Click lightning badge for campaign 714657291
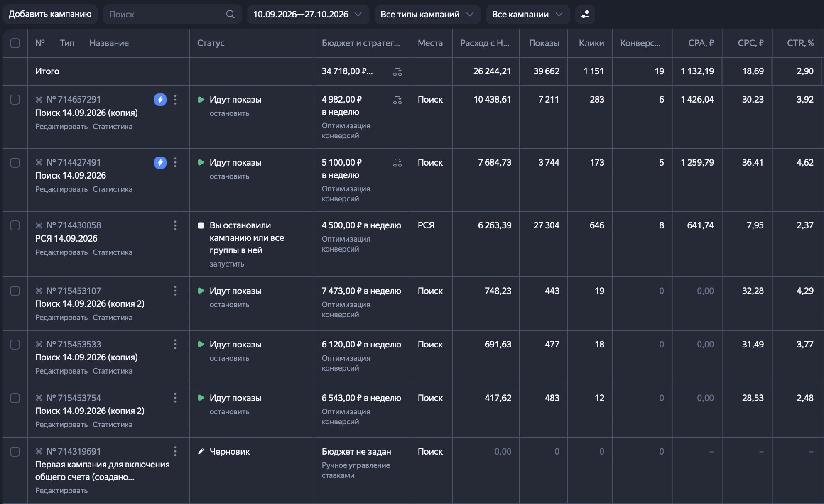This screenshot has height=504, width=824. coord(160,100)
